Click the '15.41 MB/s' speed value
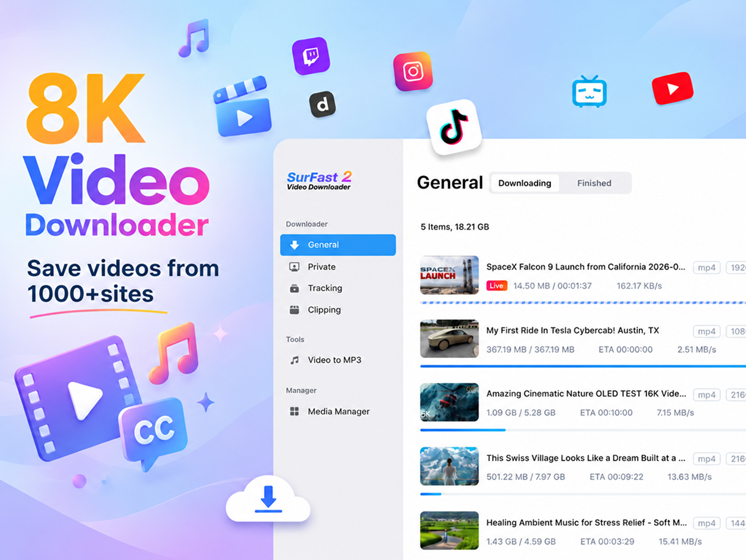The width and height of the screenshot is (746, 560). tap(680, 541)
